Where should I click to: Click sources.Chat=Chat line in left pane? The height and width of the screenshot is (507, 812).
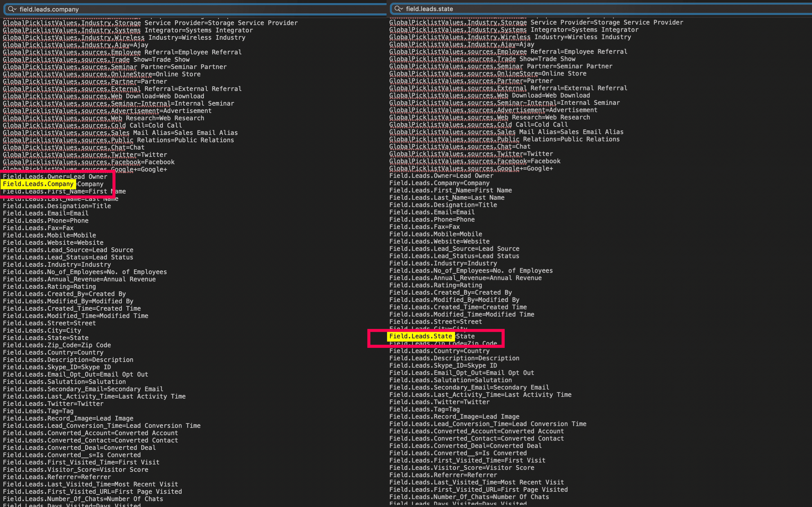[x=74, y=148]
